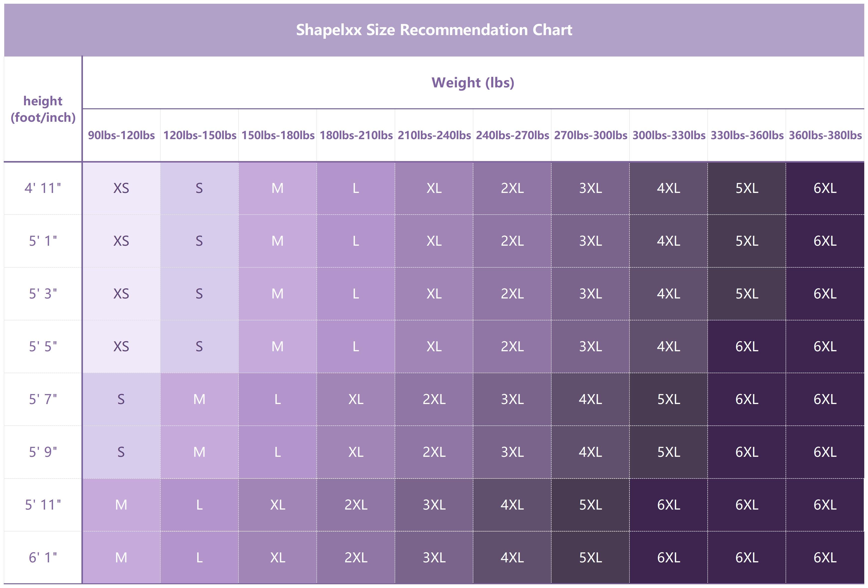
Task: Click the 5XL cell in the 5' 9" row
Action: 669,452
